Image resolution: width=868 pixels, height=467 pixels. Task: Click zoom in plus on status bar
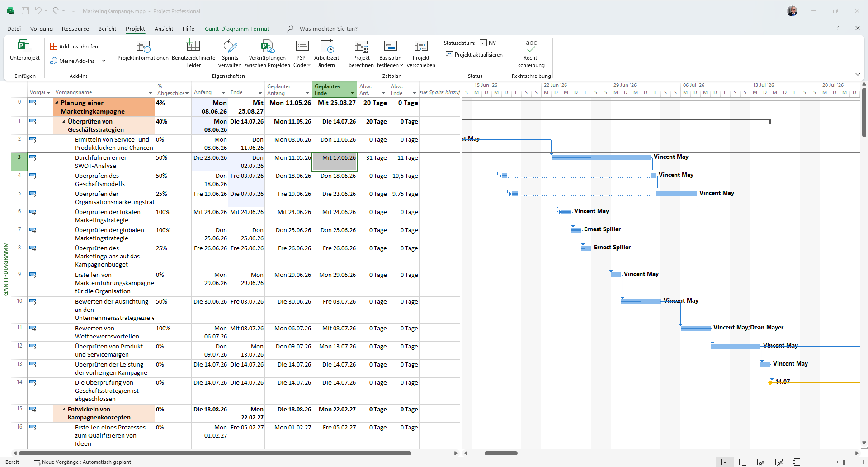coord(863,462)
